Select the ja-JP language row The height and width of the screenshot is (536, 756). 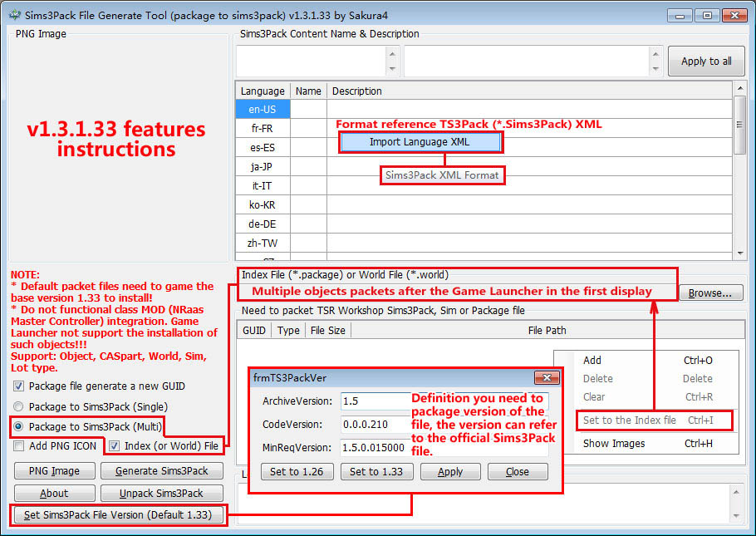click(x=484, y=166)
